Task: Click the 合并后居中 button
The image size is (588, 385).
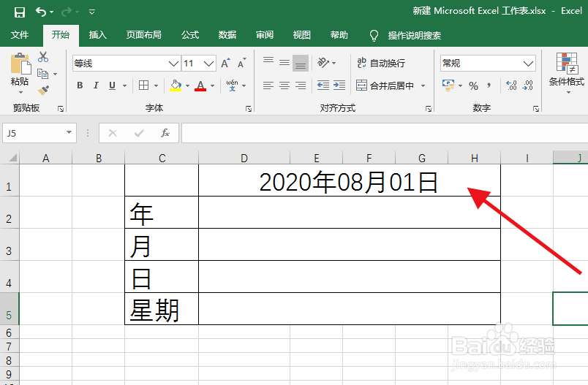Action: click(385, 85)
